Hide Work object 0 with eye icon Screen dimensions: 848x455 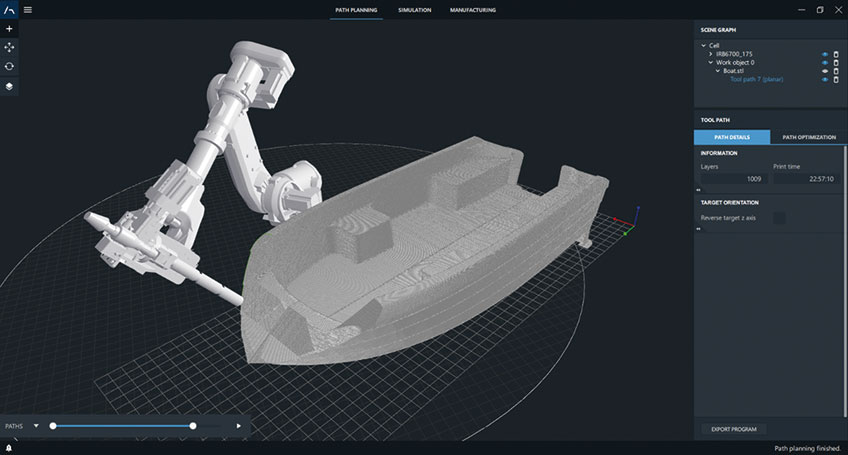click(825, 63)
